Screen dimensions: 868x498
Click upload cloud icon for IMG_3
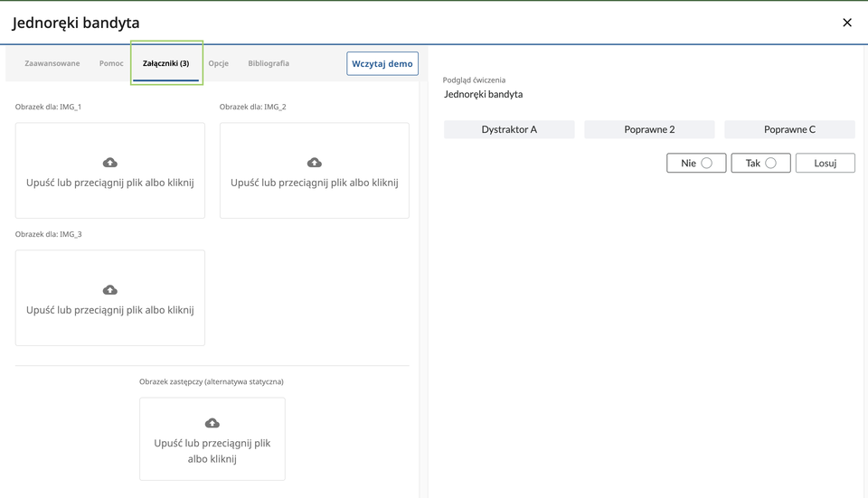tap(110, 290)
